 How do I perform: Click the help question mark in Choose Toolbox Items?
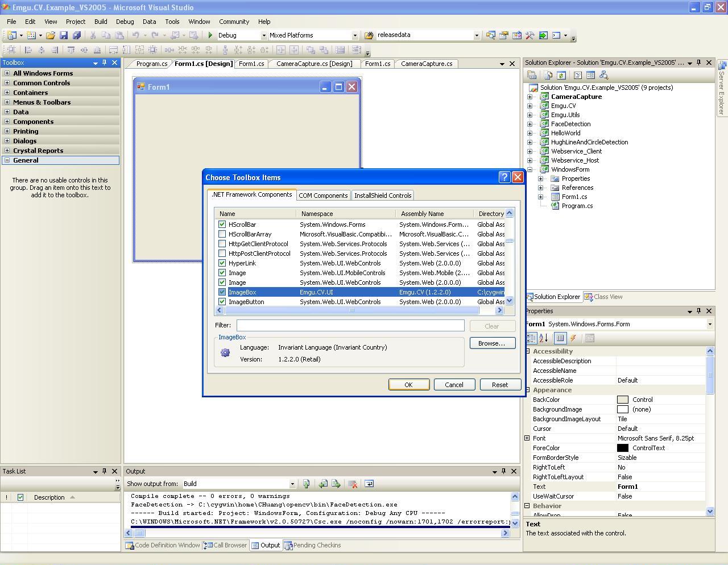(504, 177)
